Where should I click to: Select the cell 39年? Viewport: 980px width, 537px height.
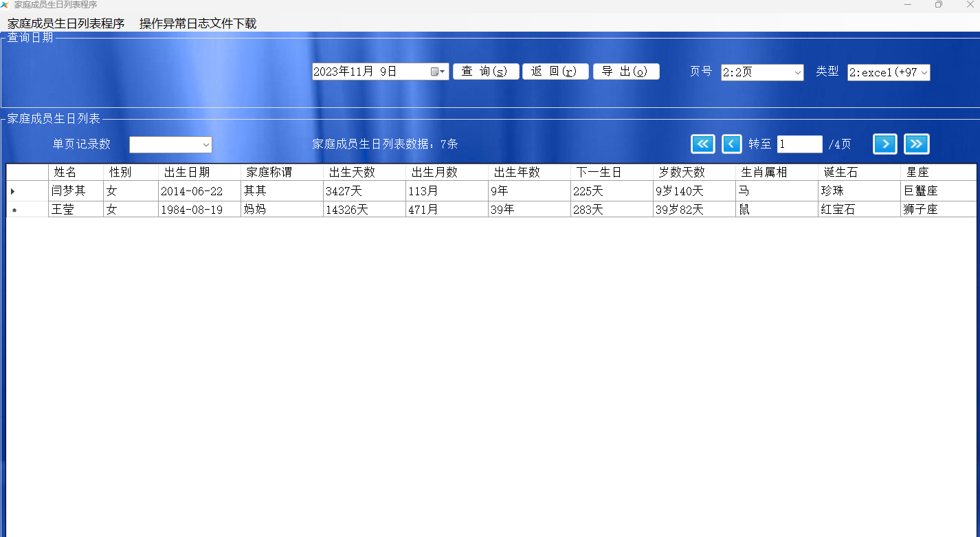coord(529,210)
